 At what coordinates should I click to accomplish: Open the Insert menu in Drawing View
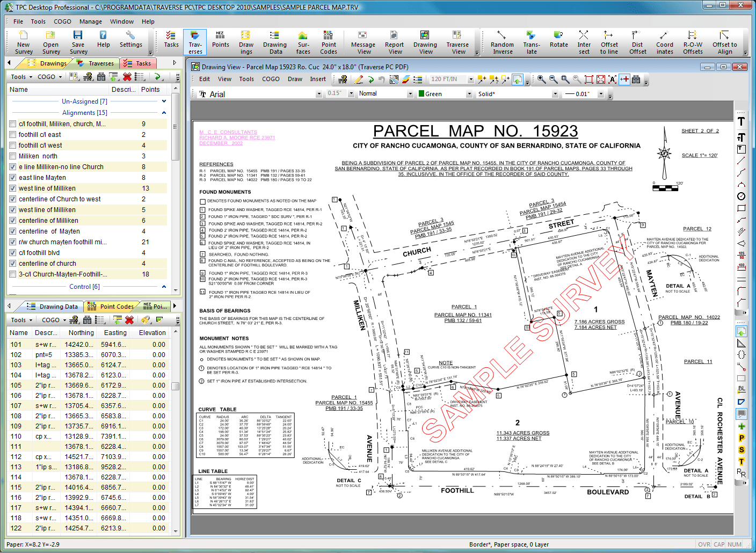318,79
